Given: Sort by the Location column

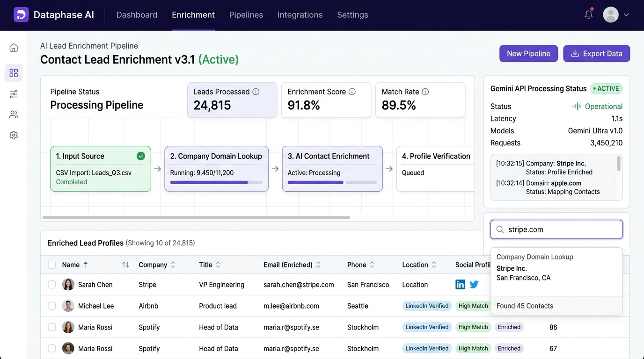Looking at the screenshot, I should tap(434, 265).
